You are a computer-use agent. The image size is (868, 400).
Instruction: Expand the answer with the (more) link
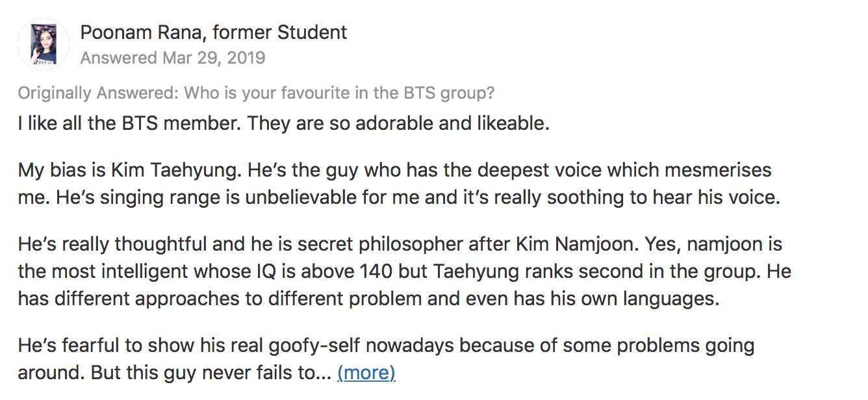[x=366, y=373]
